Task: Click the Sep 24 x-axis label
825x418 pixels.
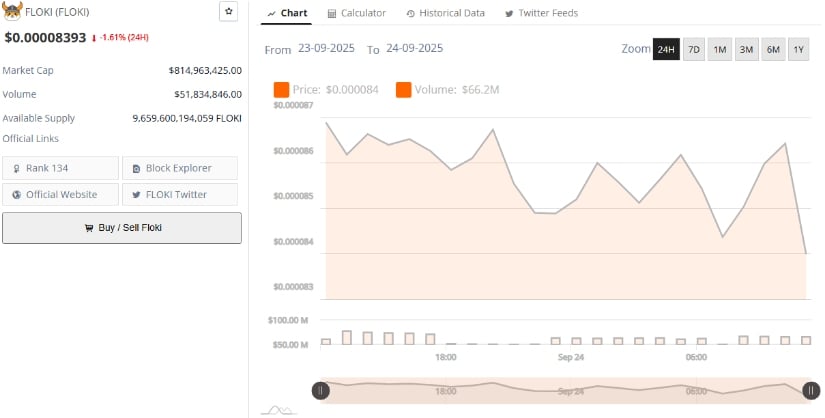Action: click(571, 357)
